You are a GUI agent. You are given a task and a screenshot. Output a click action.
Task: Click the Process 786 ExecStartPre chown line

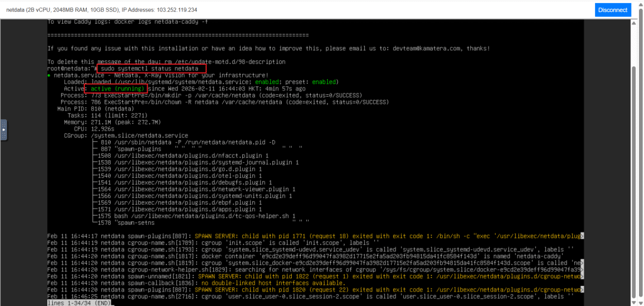coord(225,102)
